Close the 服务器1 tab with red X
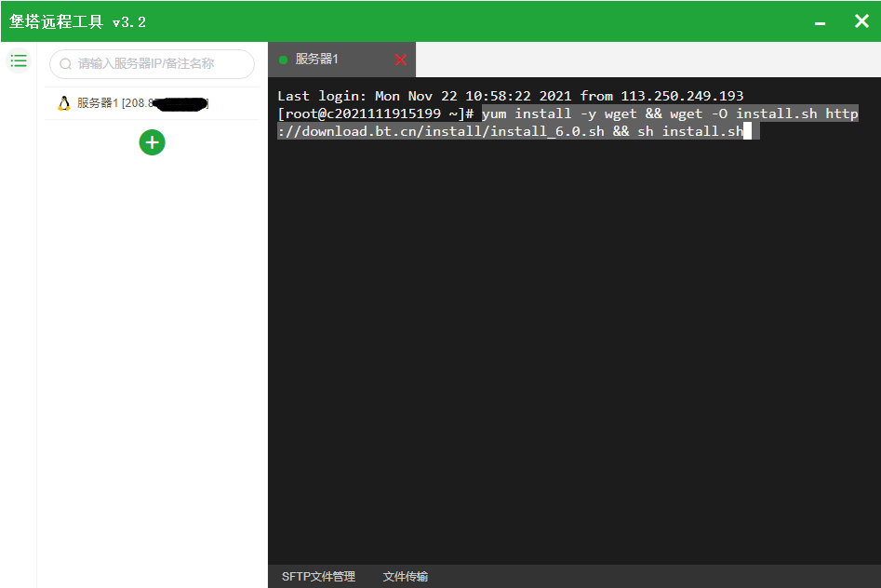The width and height of the screenshot is (881, 588). point(401,60)
